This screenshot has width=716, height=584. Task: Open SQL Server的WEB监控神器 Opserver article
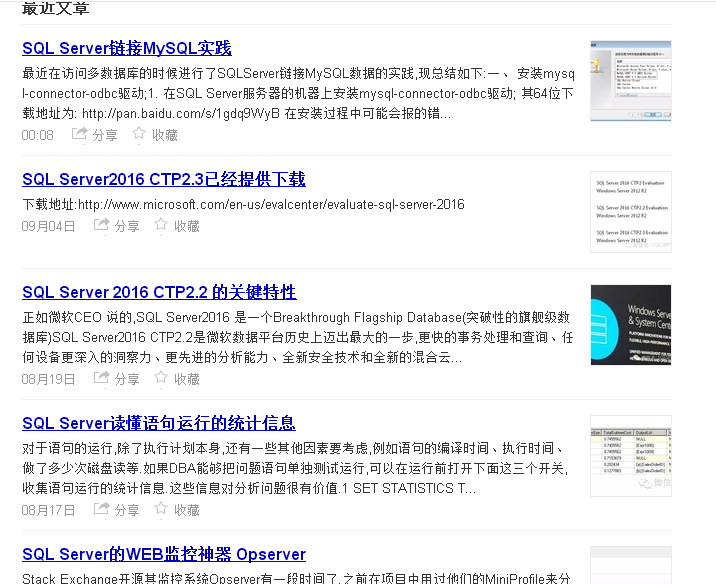(164, 554)
